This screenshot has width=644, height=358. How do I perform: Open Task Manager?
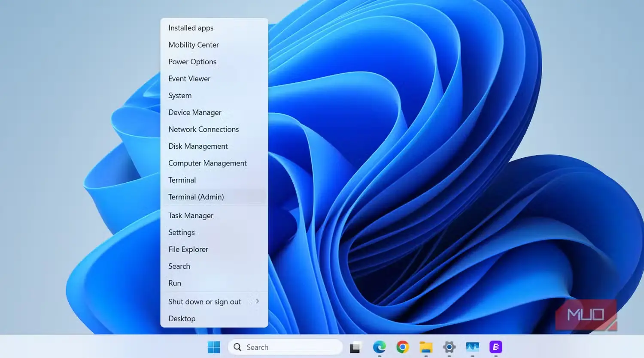tap(214, 216)
